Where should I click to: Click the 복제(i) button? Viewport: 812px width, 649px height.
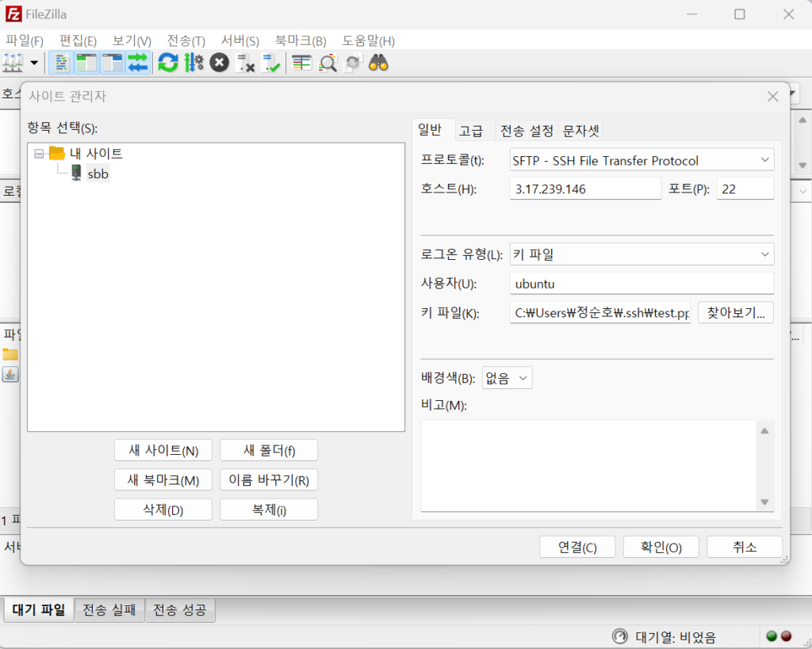[x=269, y=510]
